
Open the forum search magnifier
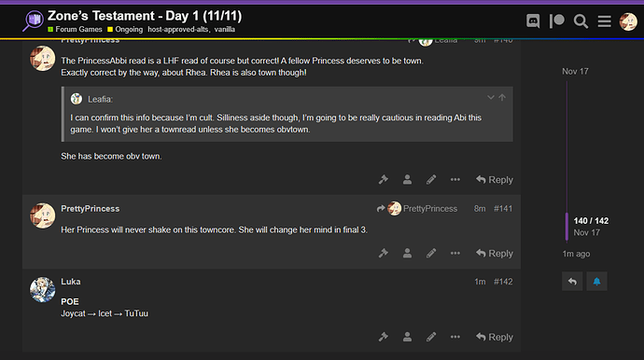point(581,21)
